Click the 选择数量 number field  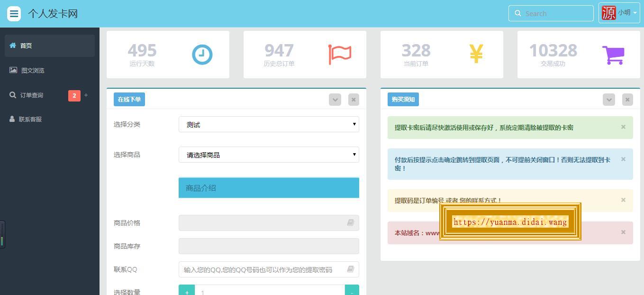click(x=270, y=290)
